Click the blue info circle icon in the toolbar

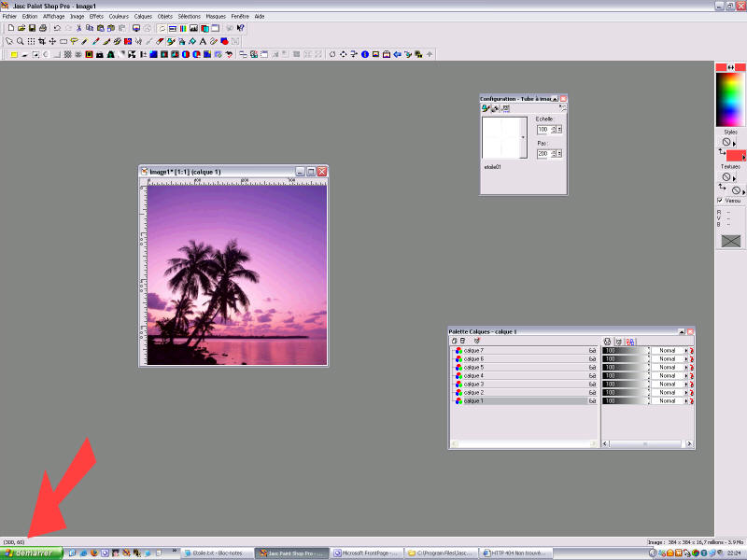pos(365,54)
